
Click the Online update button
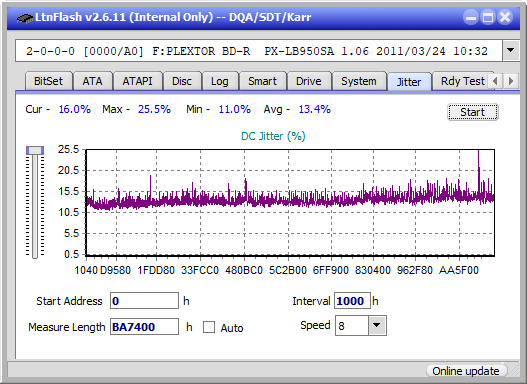point(465,371)
